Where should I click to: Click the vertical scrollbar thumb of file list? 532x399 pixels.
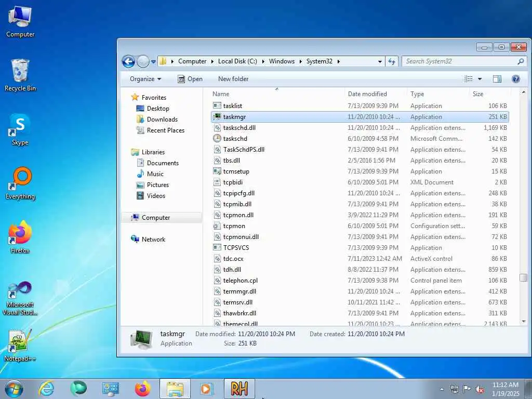tap(523, 277)
